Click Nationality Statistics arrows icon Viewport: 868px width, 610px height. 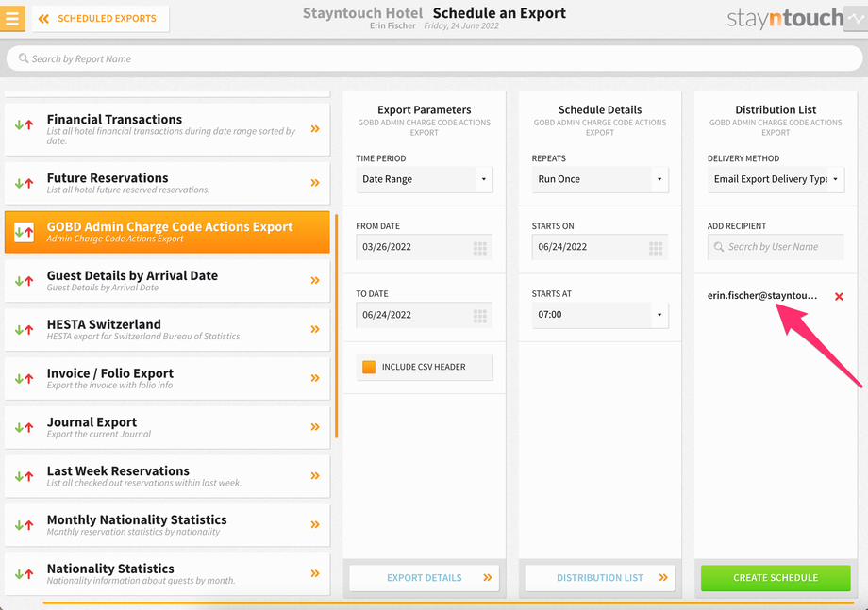[24, 573]
